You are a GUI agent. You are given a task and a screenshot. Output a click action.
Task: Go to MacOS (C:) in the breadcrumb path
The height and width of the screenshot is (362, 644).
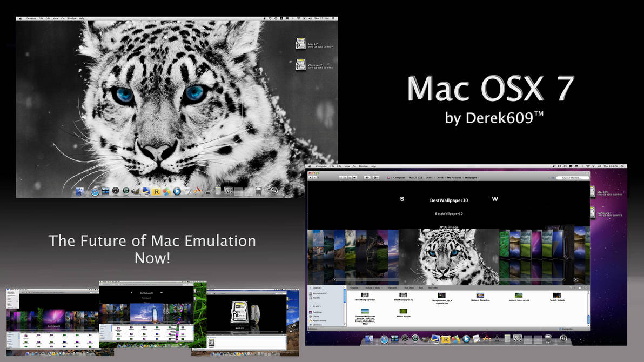coord(415,178)
